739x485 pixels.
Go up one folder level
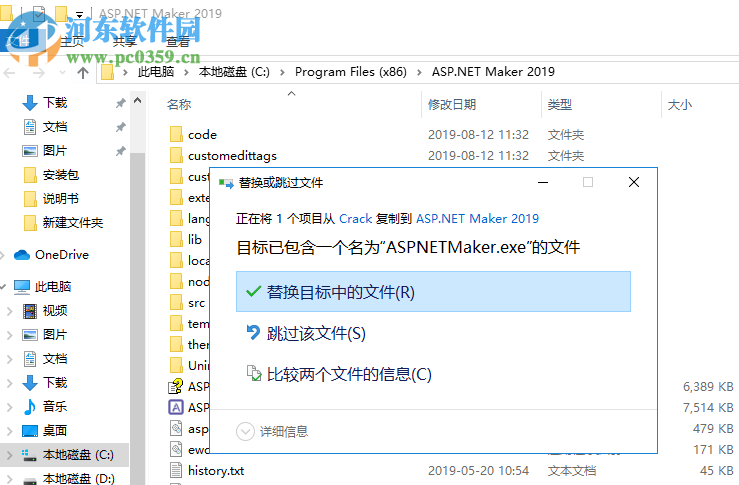pyautogui.click(x=83, y=73)
